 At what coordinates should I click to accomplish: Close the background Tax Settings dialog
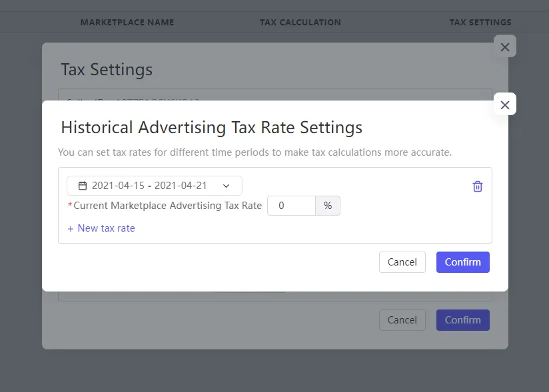(x=505, y=47)
